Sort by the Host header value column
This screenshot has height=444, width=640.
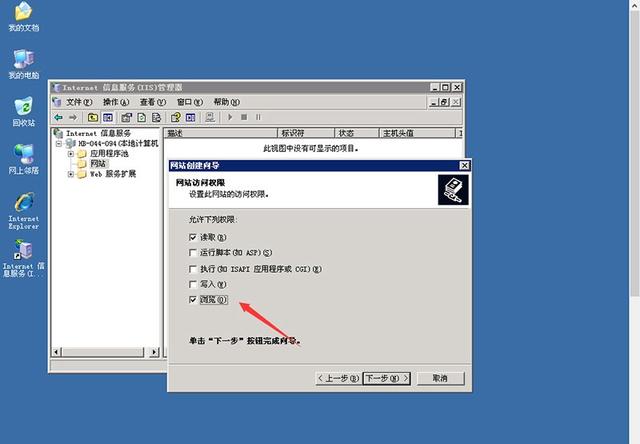pos(417,133)
